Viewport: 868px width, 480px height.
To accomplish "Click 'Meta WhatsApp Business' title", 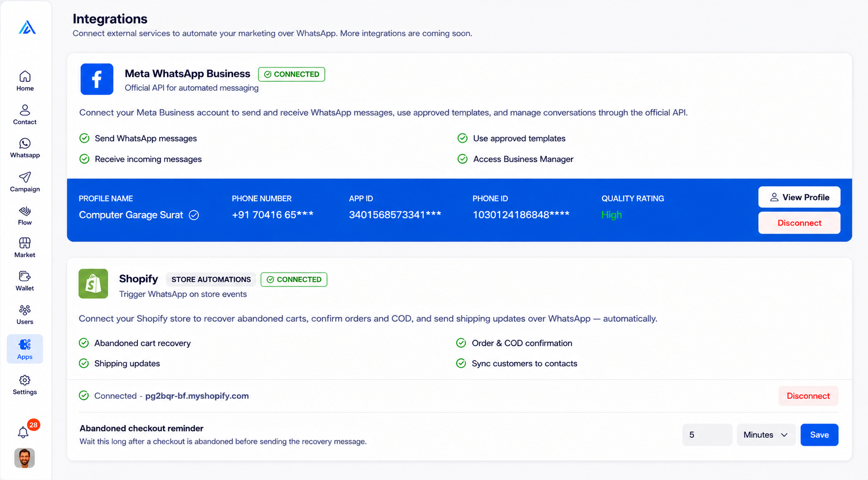I will [x=187, y=74].
